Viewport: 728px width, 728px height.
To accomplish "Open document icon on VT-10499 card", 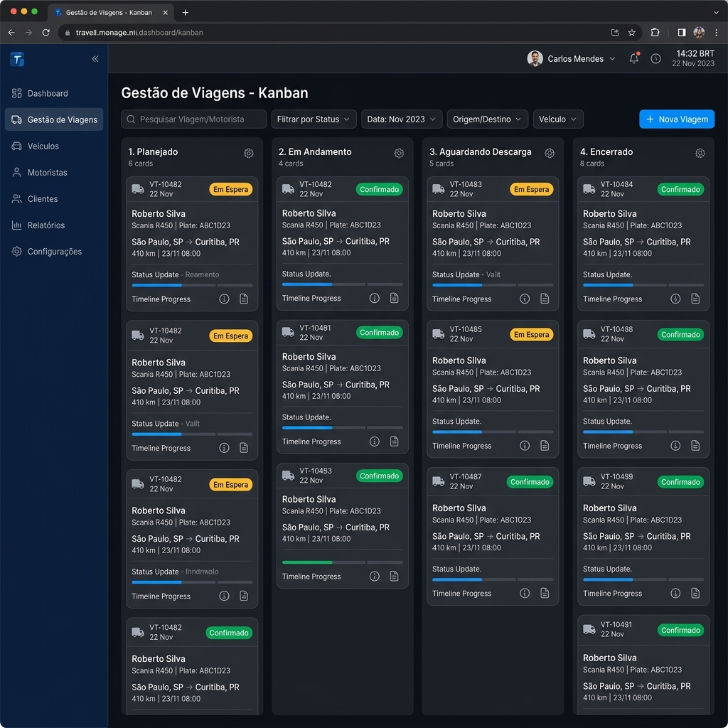I will pos(695,593).
